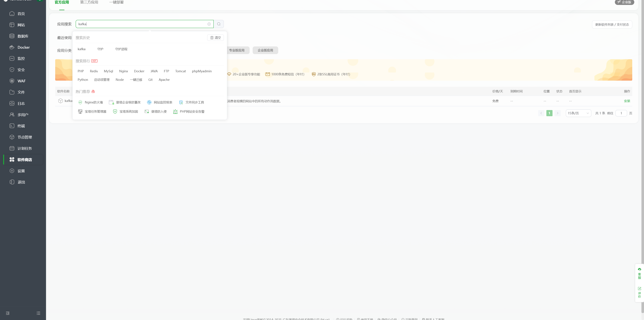This screenshot has width=644, height=320.
Task: Open the 多用户 users icon
Action: click(12, 114)
